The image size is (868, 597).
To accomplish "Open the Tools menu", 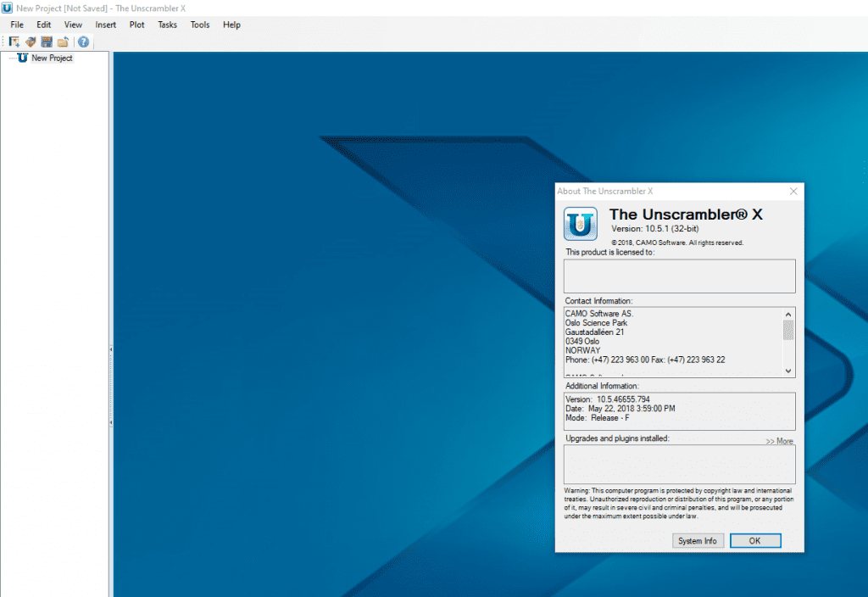I will (200, 25).
